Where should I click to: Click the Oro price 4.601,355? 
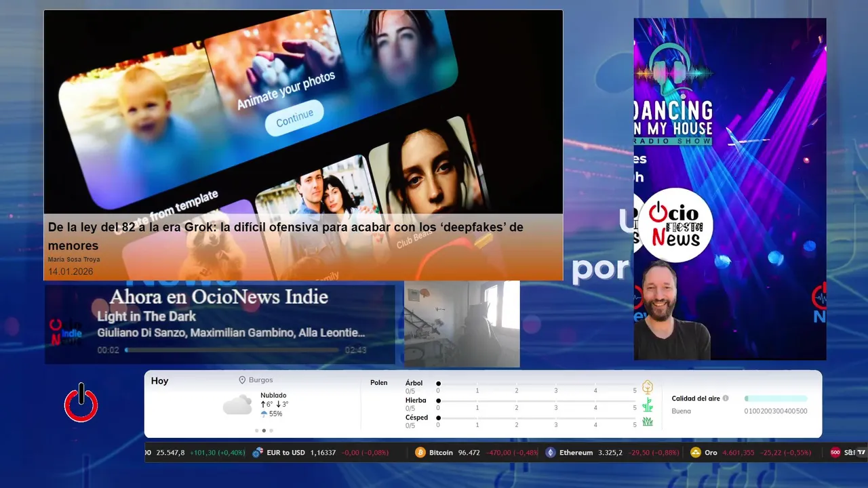click(x=738, y=453)
